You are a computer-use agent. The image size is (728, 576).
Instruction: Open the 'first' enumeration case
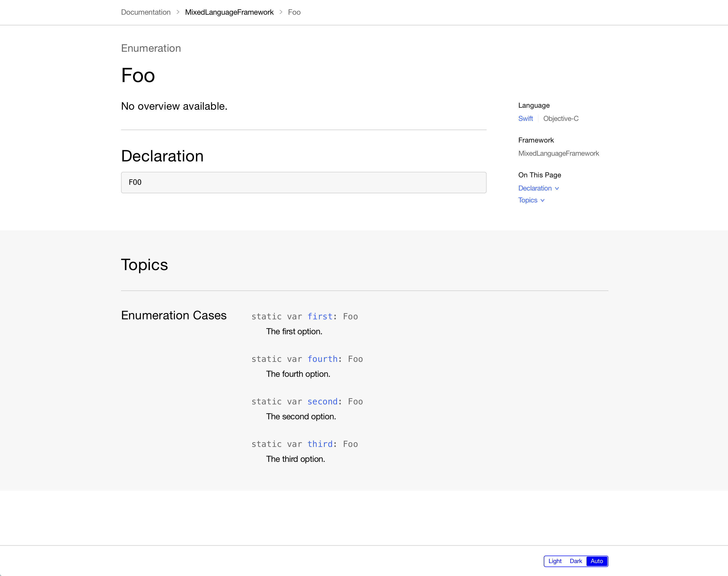(320, 316)
